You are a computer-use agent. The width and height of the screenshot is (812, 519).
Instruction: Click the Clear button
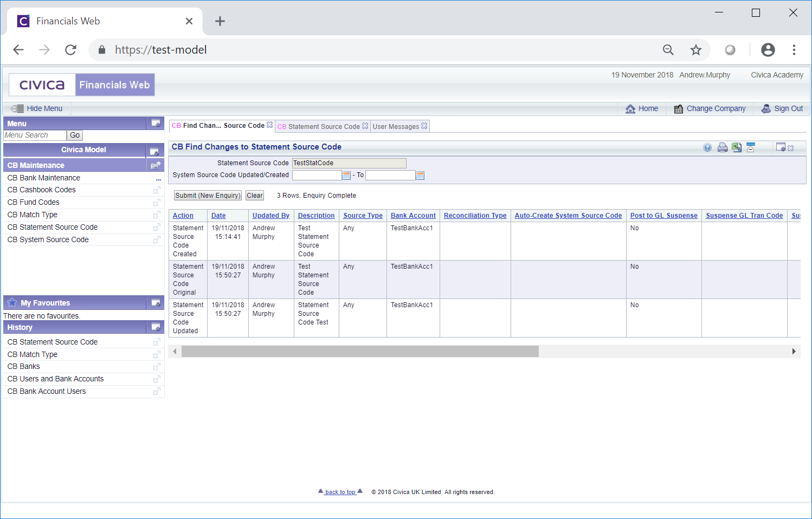(255, 196)
